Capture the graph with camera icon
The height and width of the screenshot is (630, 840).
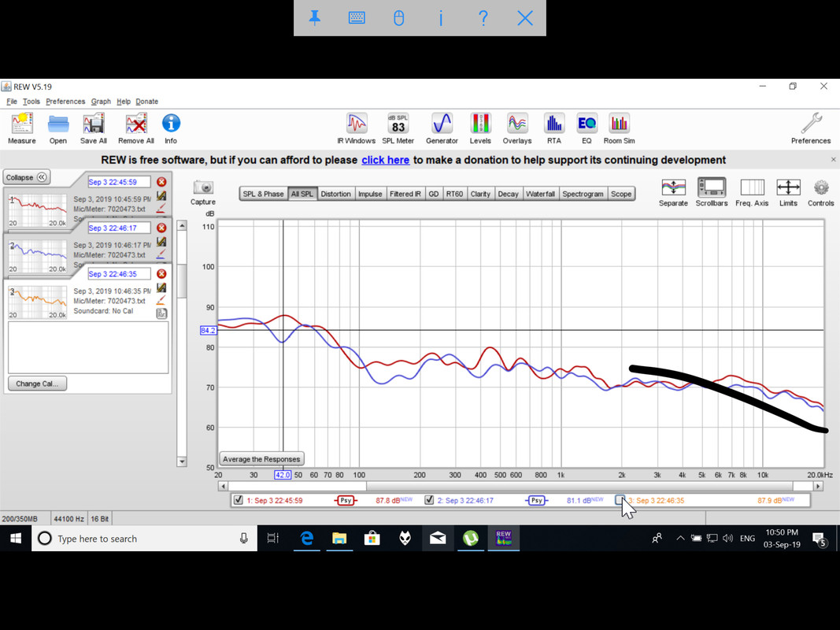(203, 187)
